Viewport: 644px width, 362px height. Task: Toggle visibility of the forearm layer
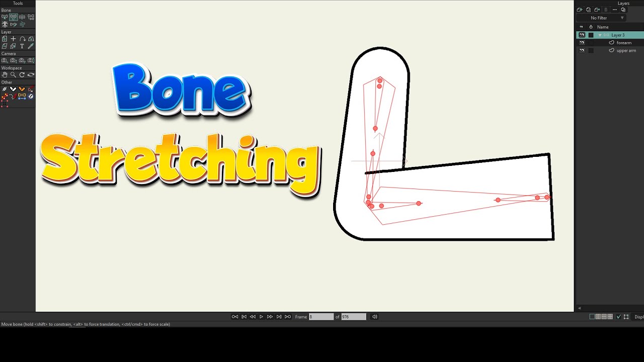582,43
